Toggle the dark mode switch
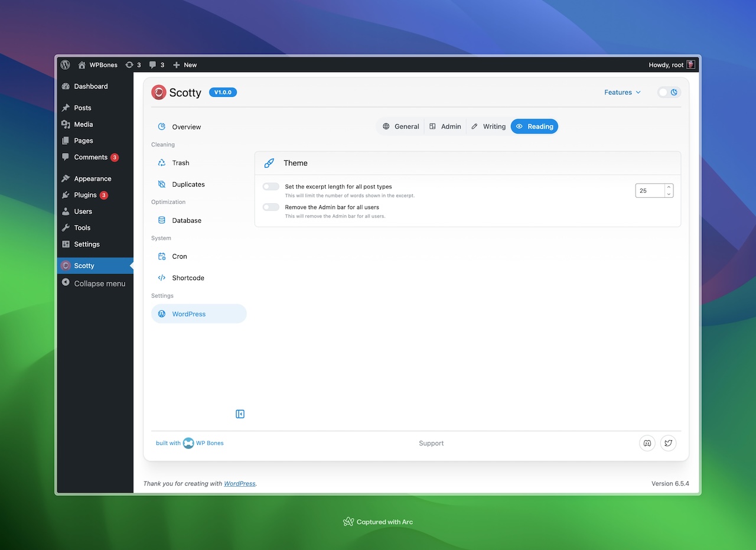Viewport: 756px width, 550px height. click(669, 92)
